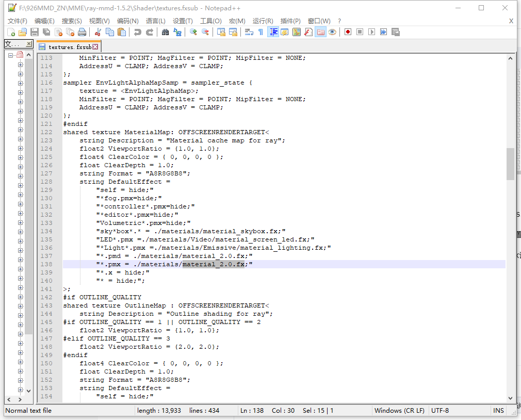Toggle synchronized vertical scrolling
Viewport: 521px width, 420px height.
click(221, 32)
